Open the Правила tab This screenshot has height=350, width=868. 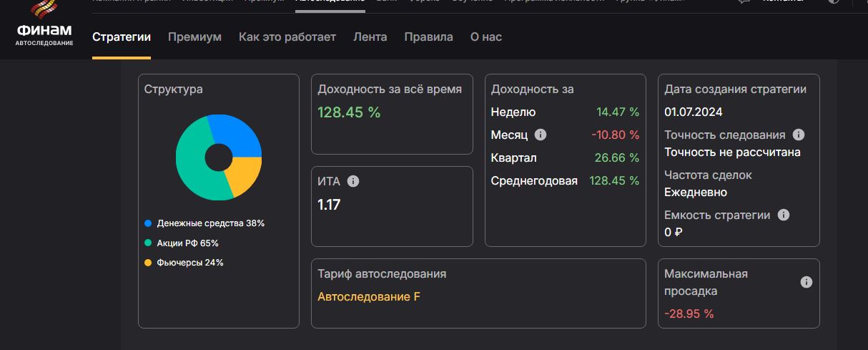(428, 37)
